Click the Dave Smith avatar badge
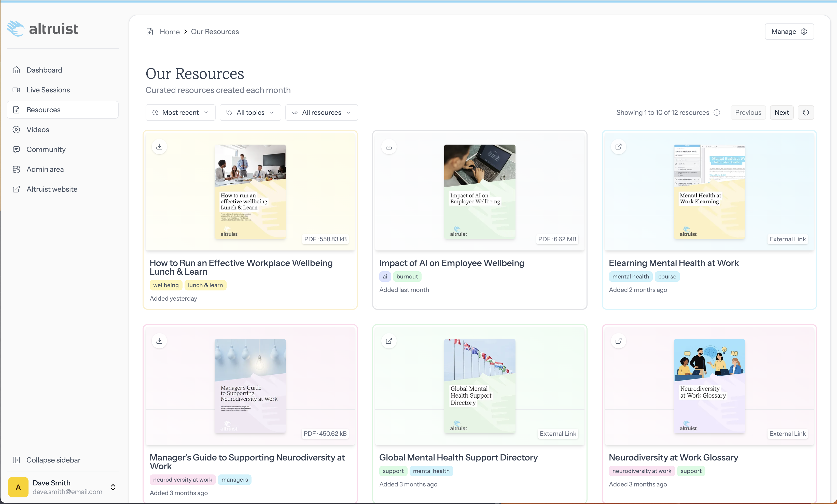Viewport: 837px width, 504px height. [18, 487]
